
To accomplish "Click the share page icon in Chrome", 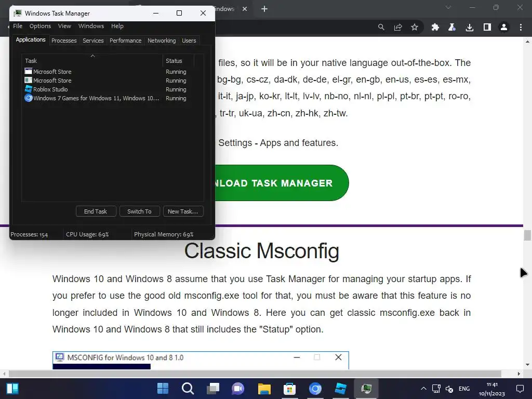I will pyautogui.click(x=397, y=27).
